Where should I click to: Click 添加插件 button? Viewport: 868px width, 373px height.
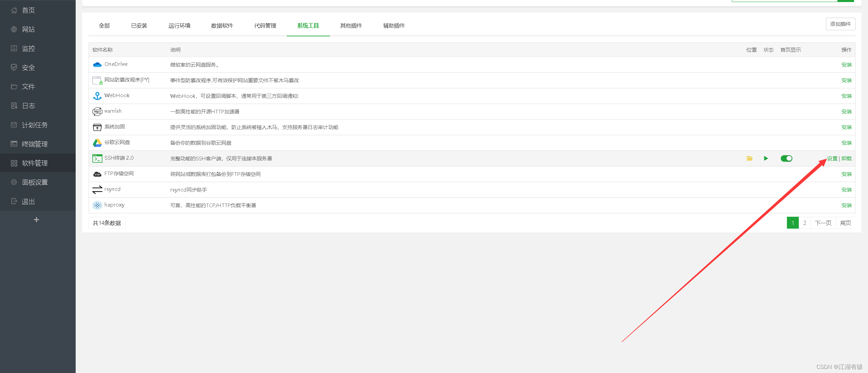(x=840, y=24)
